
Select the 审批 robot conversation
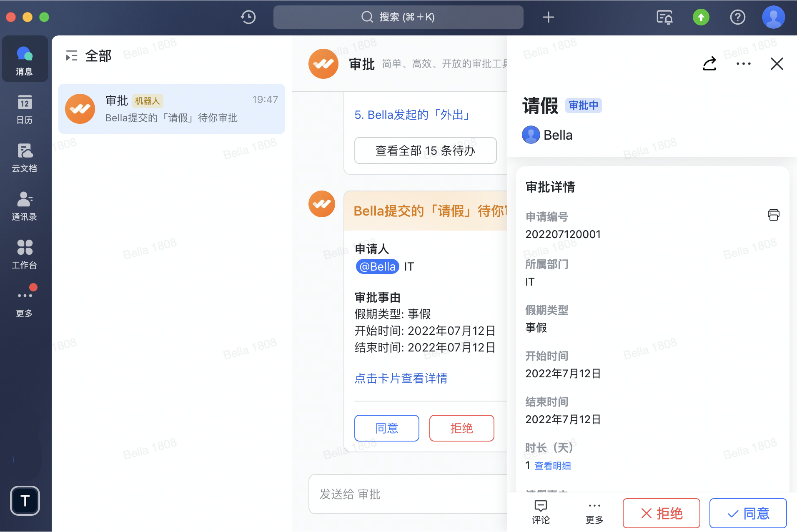[171, 109]
